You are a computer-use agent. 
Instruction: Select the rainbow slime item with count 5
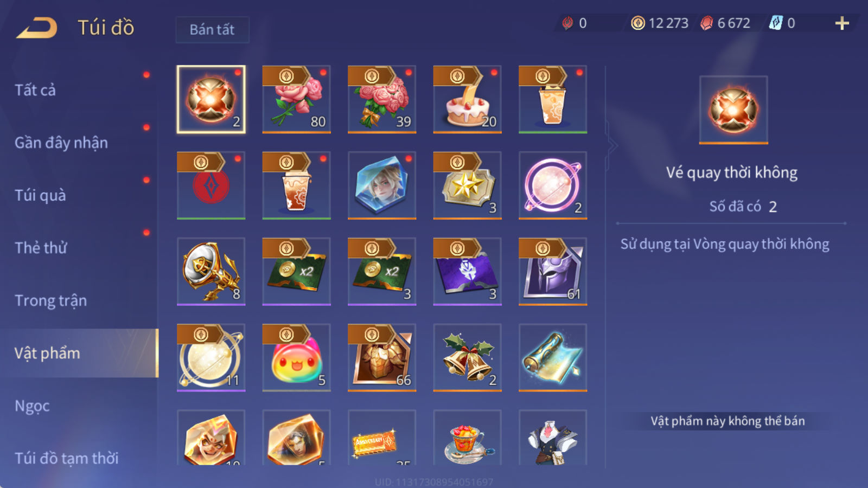coord(297,357)
